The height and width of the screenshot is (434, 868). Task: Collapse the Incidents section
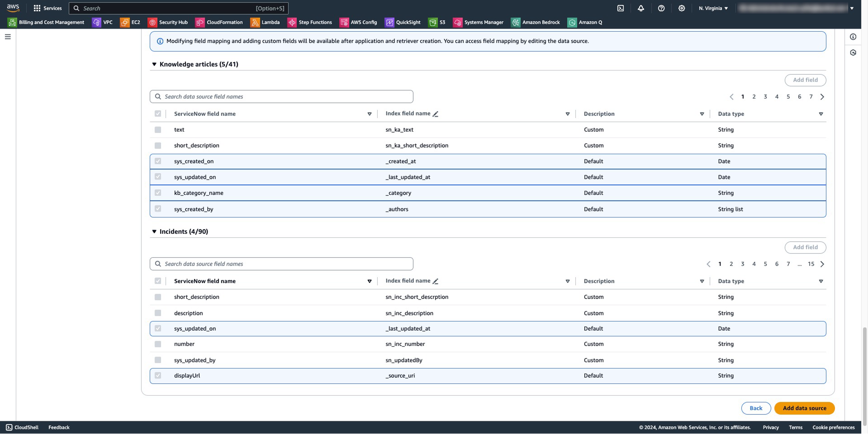click(x=154, y=232)
